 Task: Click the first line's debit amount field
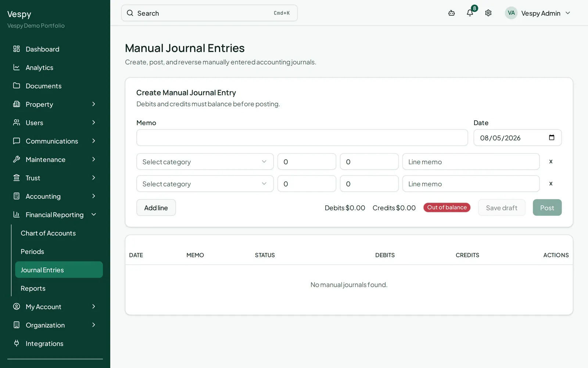(307, 162)
